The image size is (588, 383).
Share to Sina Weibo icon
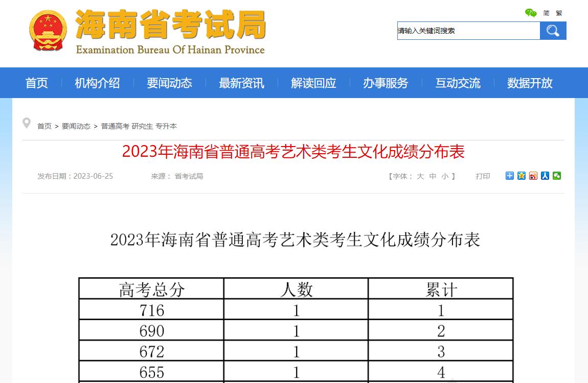pyautogui.click(x=533, y=176)
